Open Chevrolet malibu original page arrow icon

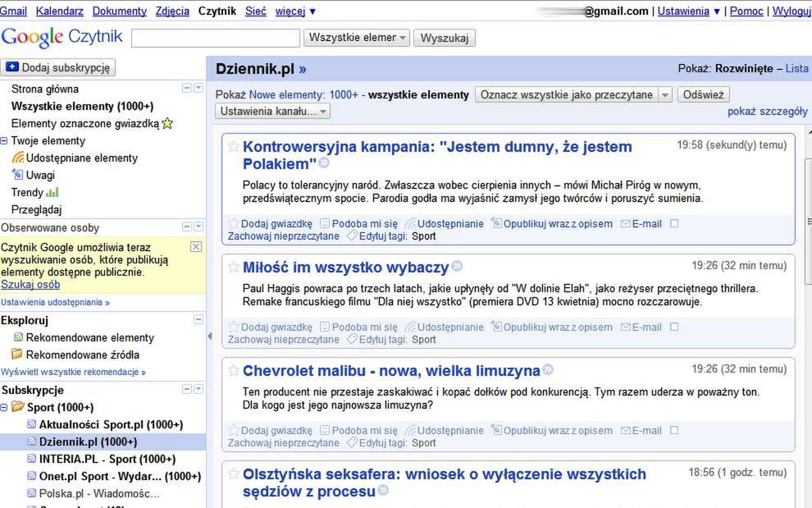[548, 369]
